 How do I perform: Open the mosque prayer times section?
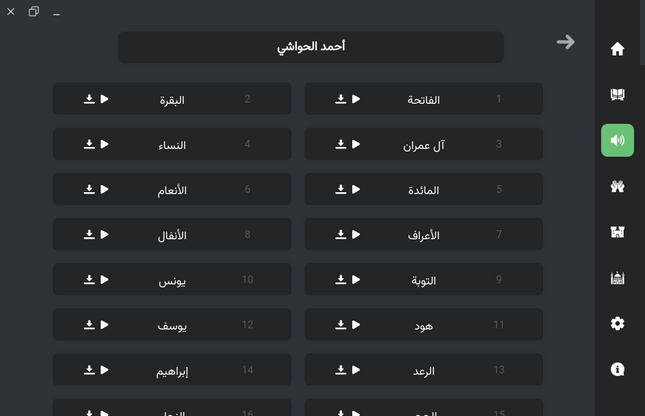click(617, 278)
